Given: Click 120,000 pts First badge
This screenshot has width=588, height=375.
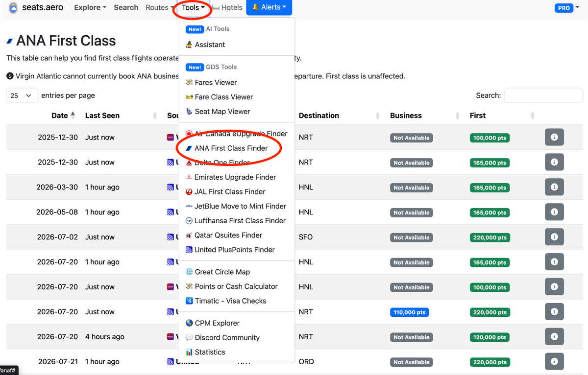Looking at the screenshot, I should point(490,337).
